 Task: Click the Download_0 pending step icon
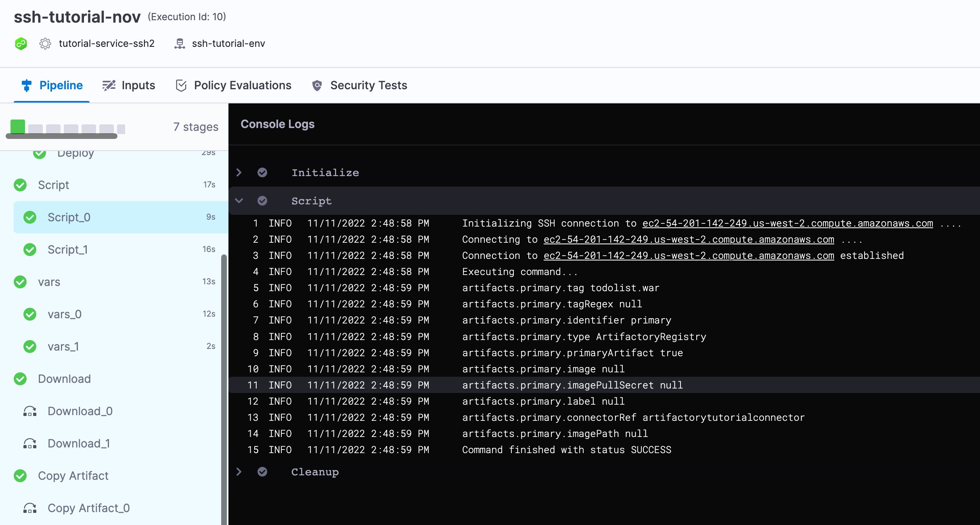(30, 411)
